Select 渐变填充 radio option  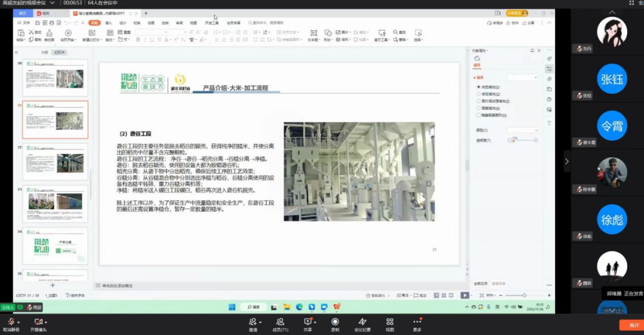click(x=479, y=94)
